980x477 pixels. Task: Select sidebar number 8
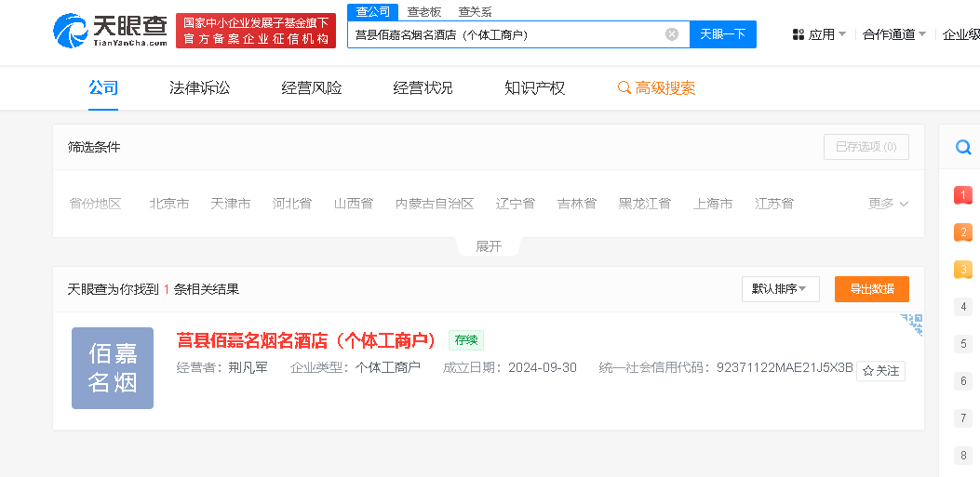(963, 455)
